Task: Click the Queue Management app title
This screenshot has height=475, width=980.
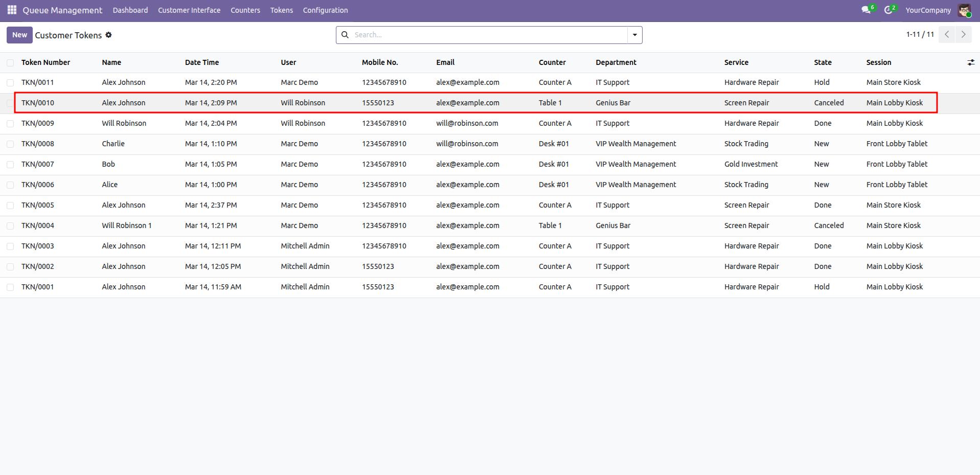Action: [62, 10]
